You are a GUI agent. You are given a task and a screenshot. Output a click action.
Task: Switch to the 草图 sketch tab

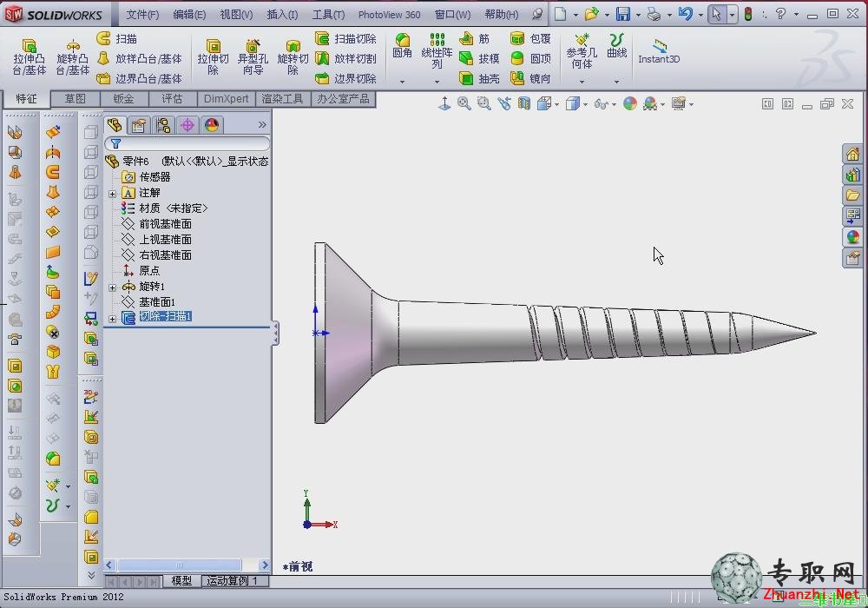[x=76, y=99]
